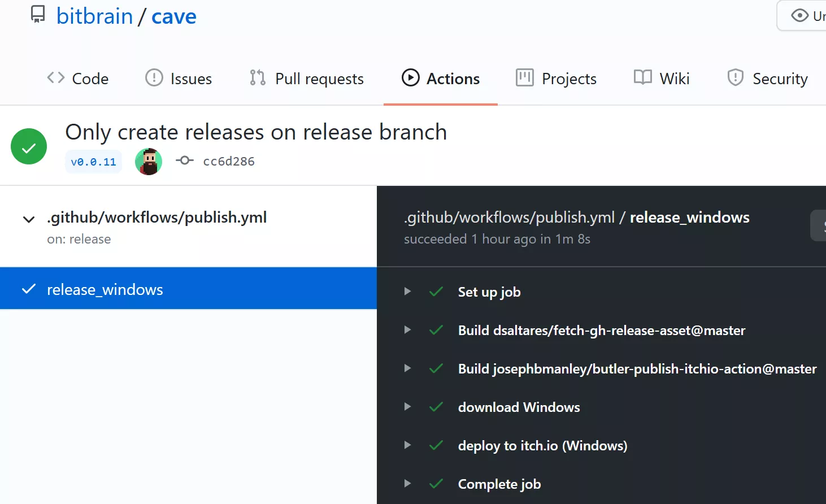Click the pull request branch icon
826x504 pixels.
click(x=258, y=77)
